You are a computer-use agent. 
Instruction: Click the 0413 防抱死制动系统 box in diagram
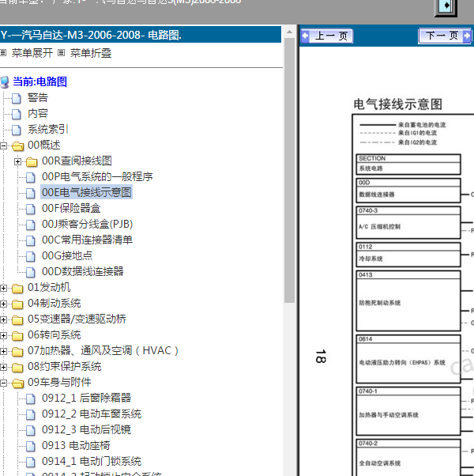408,300
